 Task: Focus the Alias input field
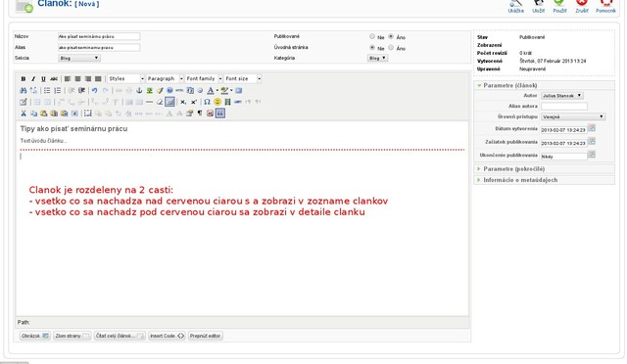[x=99, y=48]
